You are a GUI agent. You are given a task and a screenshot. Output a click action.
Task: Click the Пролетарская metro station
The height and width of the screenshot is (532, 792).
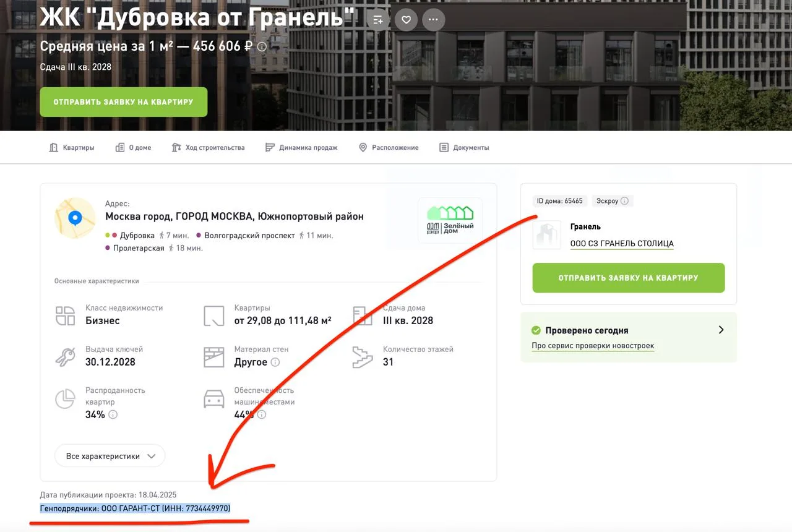tap(139, 248)
